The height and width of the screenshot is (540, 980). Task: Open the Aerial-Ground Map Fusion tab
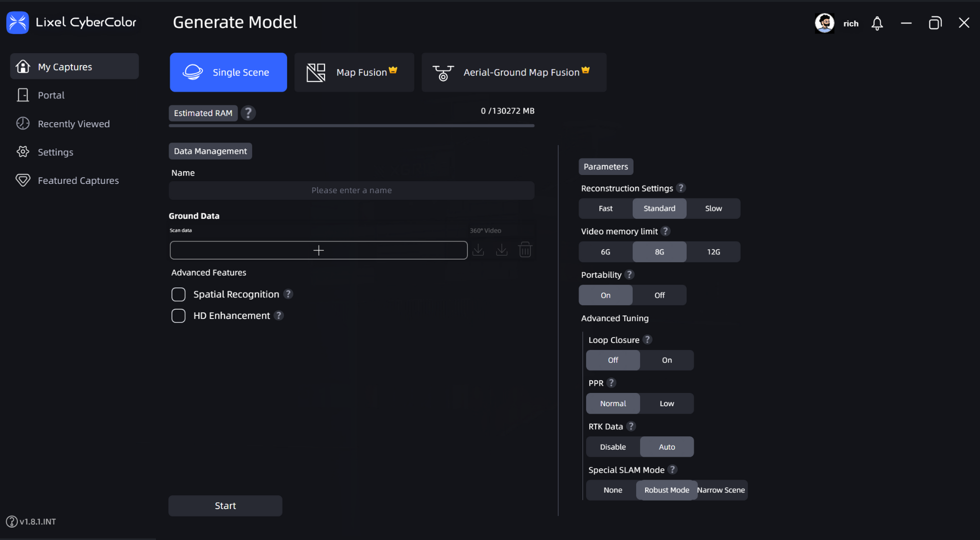pos(513,72)
